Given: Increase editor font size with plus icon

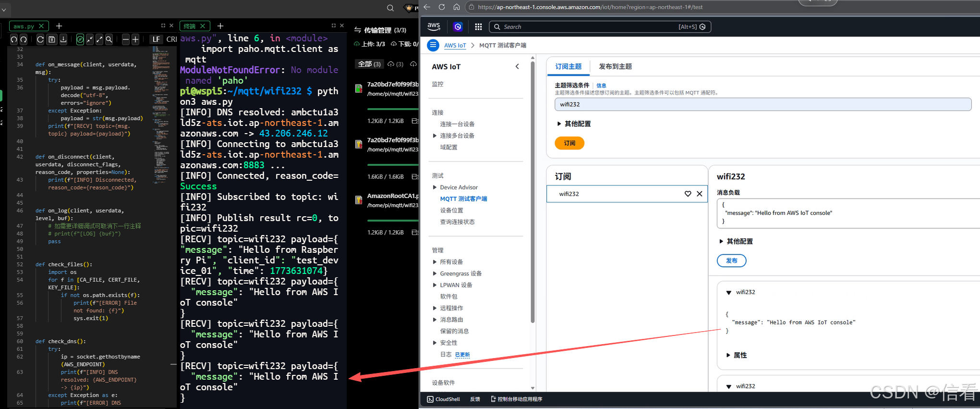Looking at the screenshot, I should (x=135, y=39).
